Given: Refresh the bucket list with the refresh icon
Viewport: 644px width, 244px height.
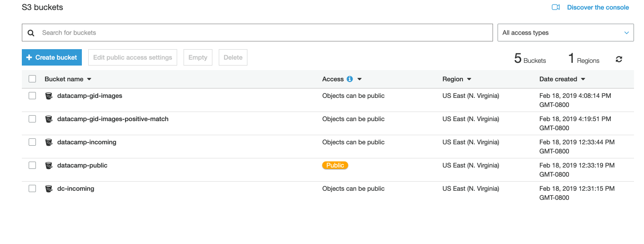Looking at the screenshot, I should [x=619, y=59].
